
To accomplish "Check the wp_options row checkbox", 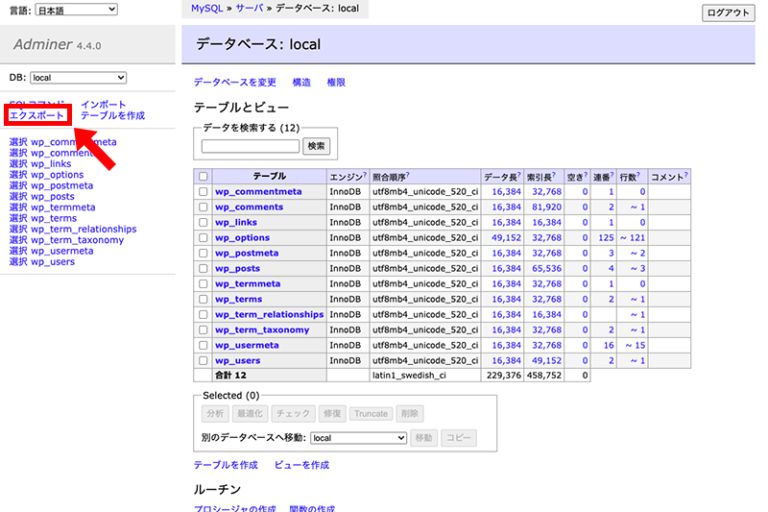I will [x=203, y=238].
